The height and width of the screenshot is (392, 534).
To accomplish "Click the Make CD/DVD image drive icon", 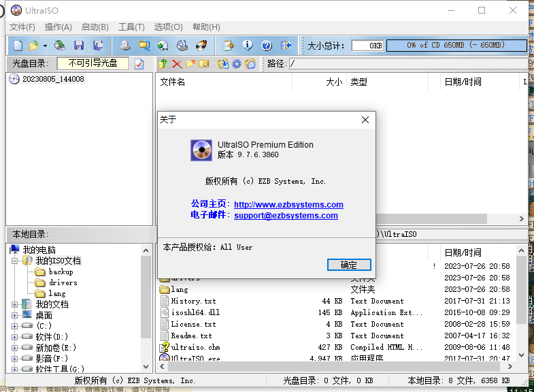I will tap(125, 46).
